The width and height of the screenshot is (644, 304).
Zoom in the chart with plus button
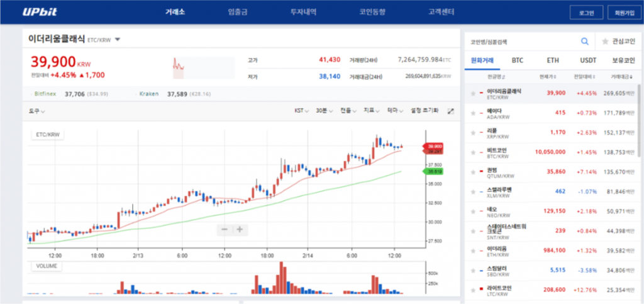pyautogui.click(x=240, y=230)
